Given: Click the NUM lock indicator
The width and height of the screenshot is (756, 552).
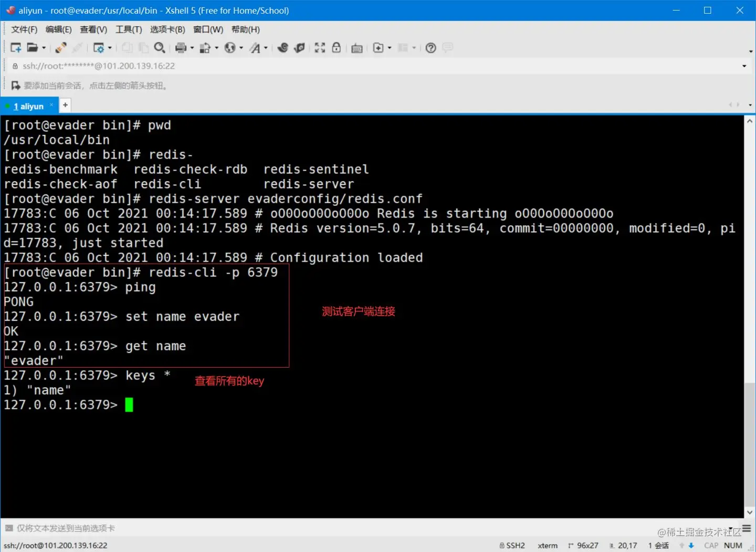Looking at the screenshot, I should 733,546.
